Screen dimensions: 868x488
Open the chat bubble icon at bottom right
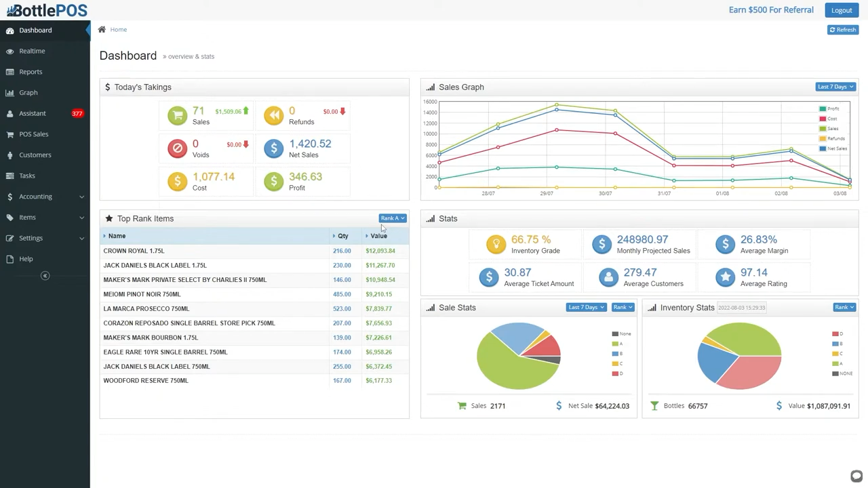856,476
